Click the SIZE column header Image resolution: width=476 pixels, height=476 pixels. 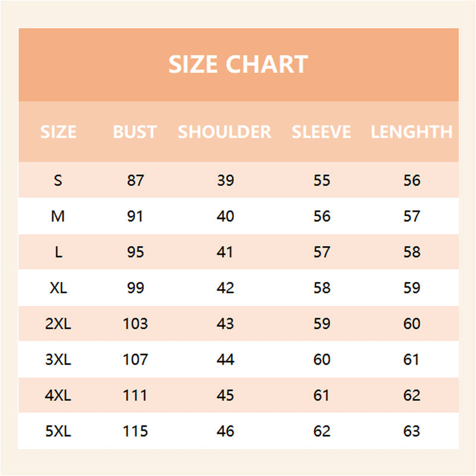click(x=58, y=131)
